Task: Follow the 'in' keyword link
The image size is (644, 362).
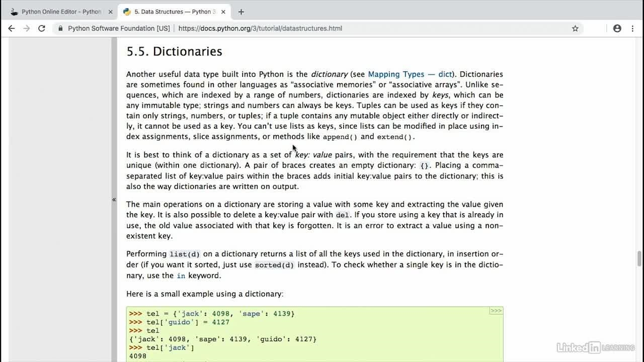Action: [181, 276]
